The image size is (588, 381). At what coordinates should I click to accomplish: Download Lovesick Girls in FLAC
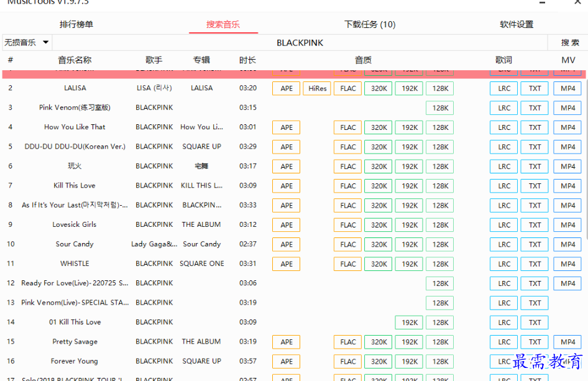347,225
